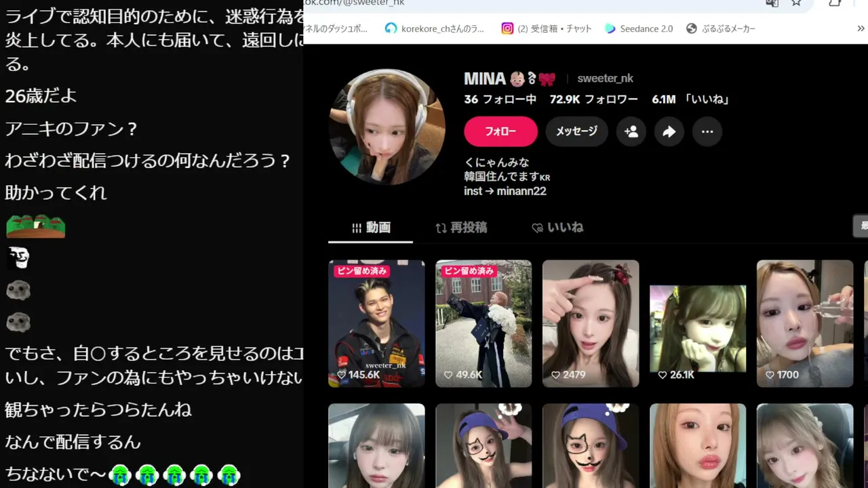Image resolution: width=868 pixels, height=488 pixels.
Task: Expand the bookmarks bar overflow chevron
Action: coord(861,28)
